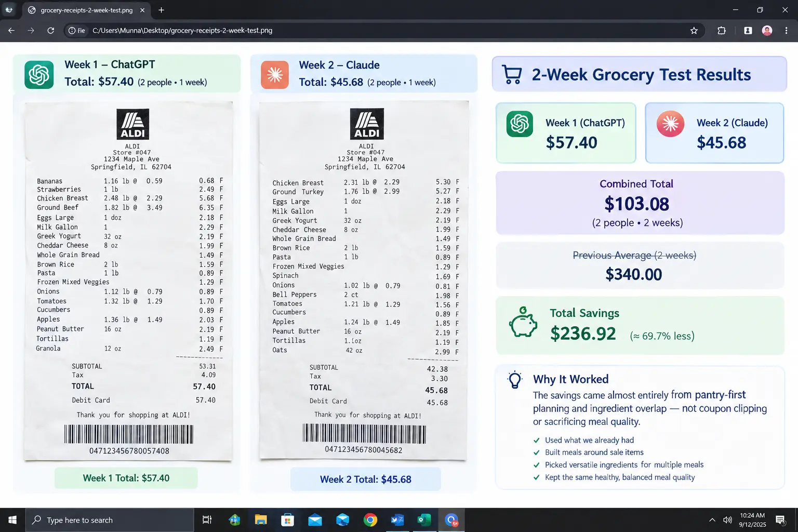Click the Claude logo in Week 2 (Claude) card
Viewport: 798px width, 532px height.
tap(670, 124)
